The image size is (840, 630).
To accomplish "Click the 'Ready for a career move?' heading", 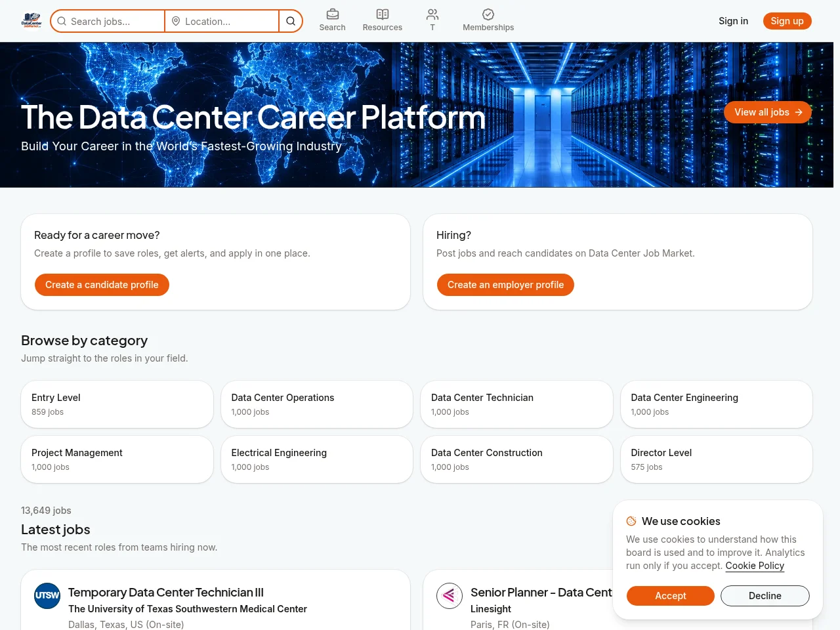I will tap(97, 235).
